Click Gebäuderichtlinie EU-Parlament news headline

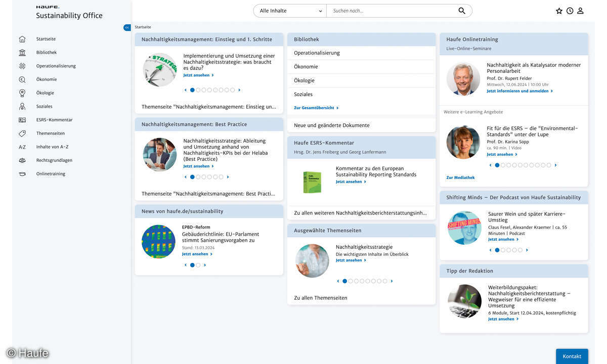tap(221, 237)
